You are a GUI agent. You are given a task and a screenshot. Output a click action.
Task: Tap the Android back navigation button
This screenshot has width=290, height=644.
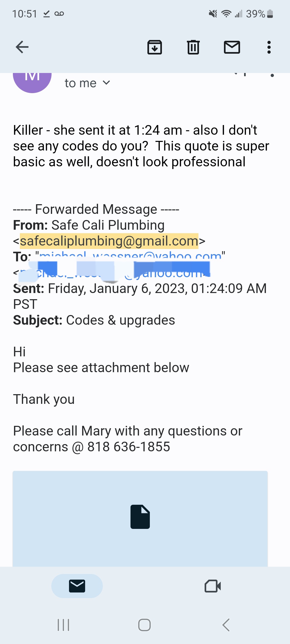tap(226, 625)
